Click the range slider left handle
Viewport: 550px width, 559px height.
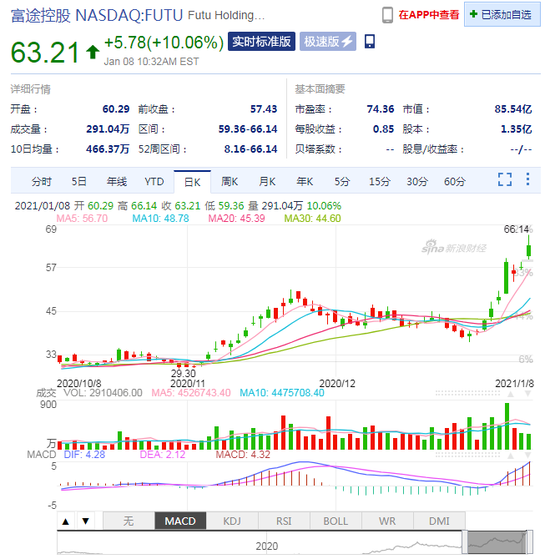[x=465, y=542]
